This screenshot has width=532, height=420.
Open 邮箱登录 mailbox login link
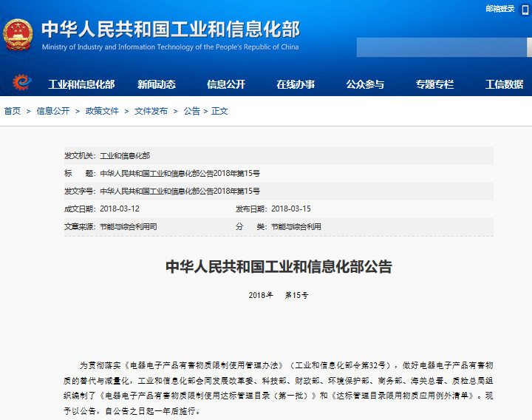pos(499,9)
